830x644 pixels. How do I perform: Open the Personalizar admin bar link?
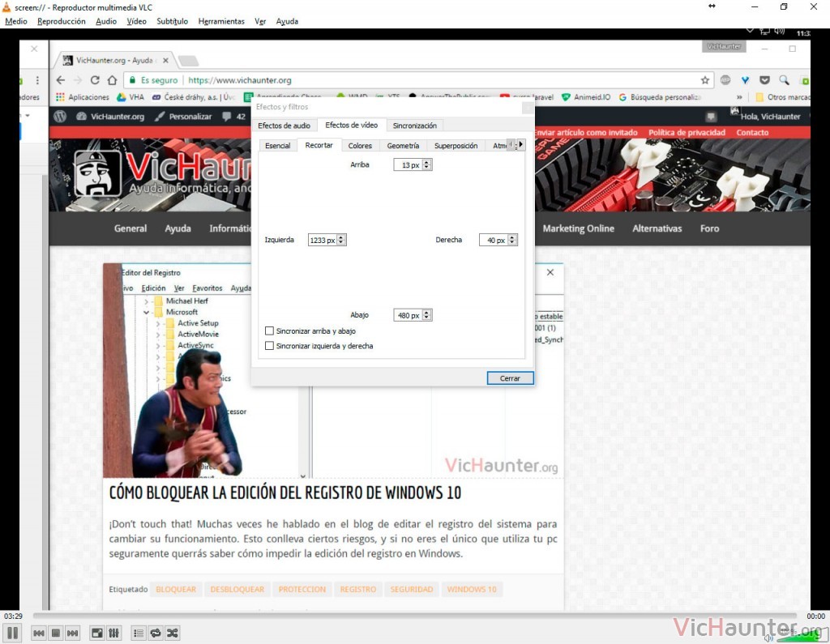tap(183, 117)
